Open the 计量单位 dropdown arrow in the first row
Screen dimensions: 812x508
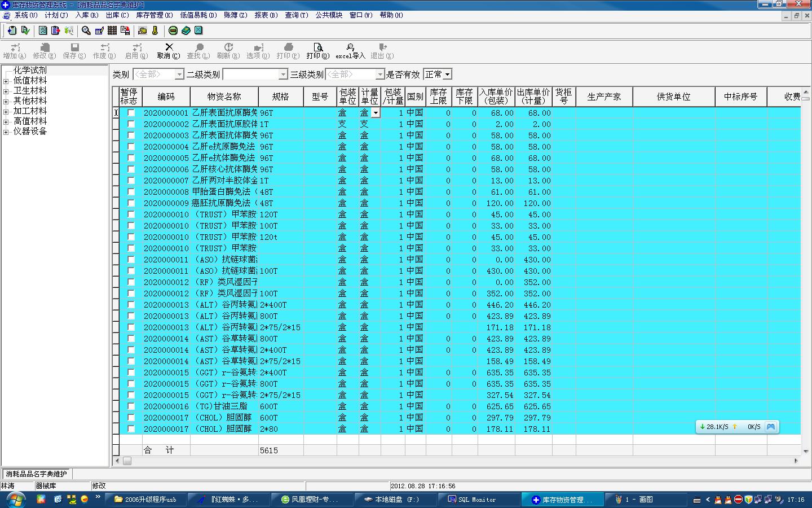376,113
